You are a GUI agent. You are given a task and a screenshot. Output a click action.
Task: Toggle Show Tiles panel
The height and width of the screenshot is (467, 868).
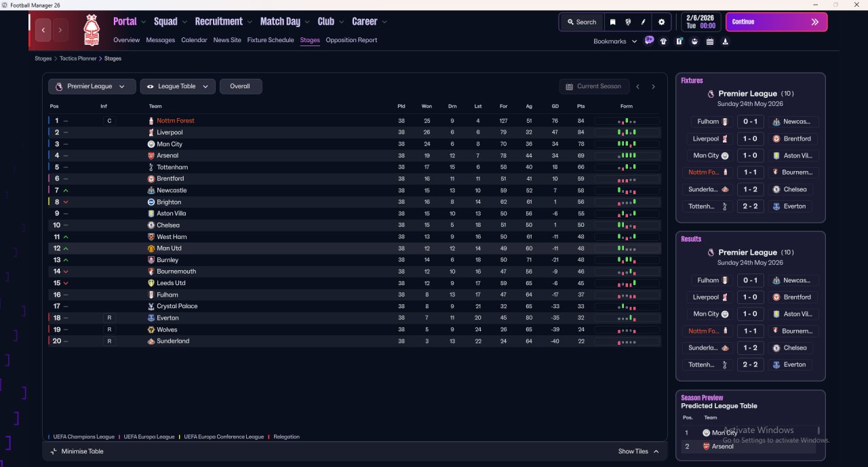point(638,451)
